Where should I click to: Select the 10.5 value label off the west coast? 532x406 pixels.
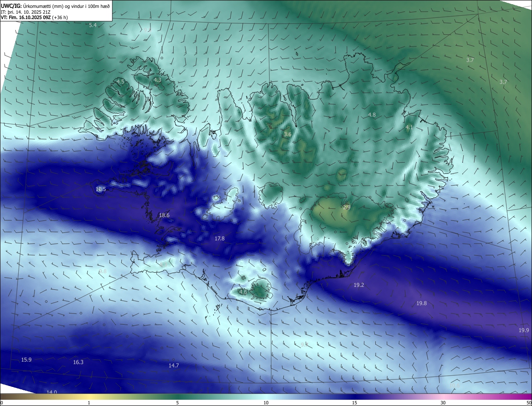tap(101, 189)
